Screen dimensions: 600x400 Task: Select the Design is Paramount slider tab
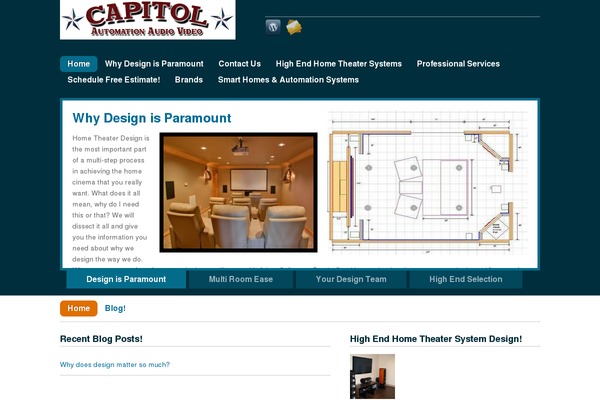[126, 279]
